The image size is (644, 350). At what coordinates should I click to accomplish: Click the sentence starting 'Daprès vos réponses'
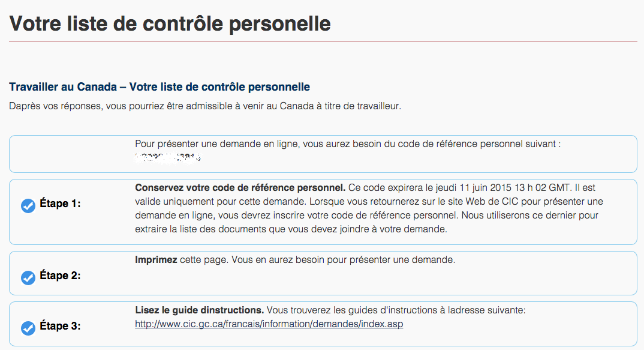205,106
